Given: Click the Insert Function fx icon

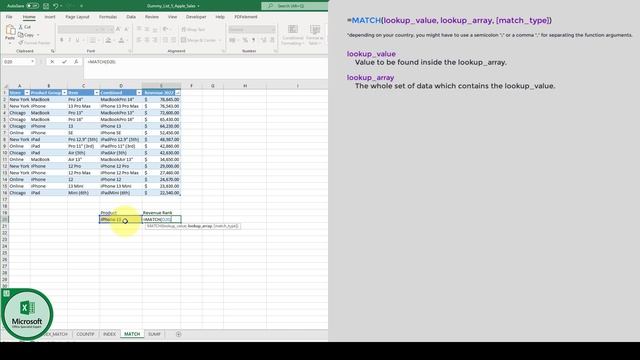Looking at the screenshot, I should 76,62.
